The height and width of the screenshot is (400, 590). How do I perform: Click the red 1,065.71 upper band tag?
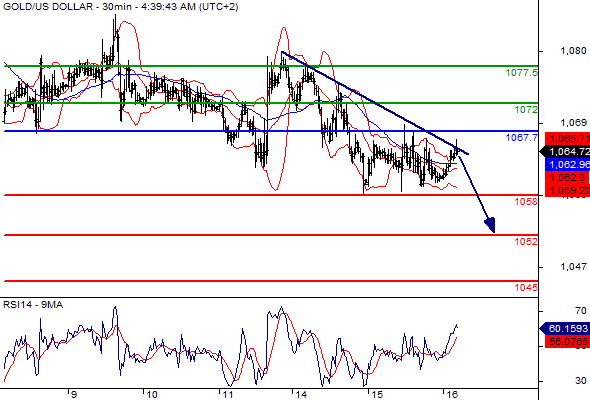coord(567,138)
